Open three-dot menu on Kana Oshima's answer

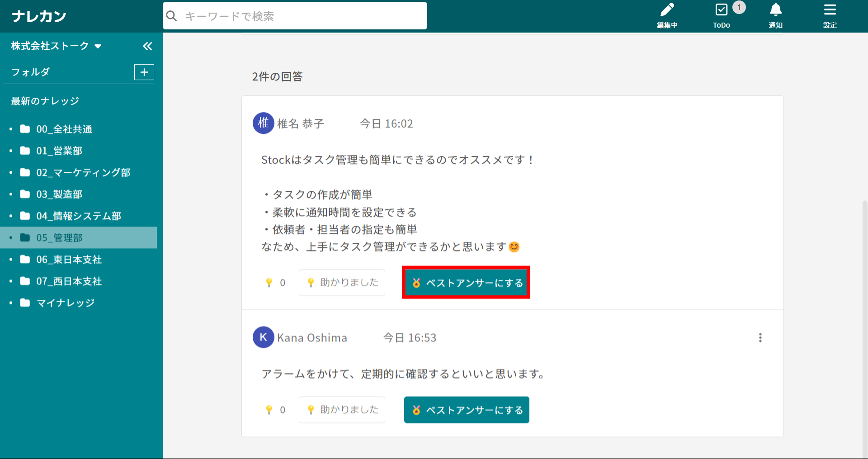(x=760, y=338)
